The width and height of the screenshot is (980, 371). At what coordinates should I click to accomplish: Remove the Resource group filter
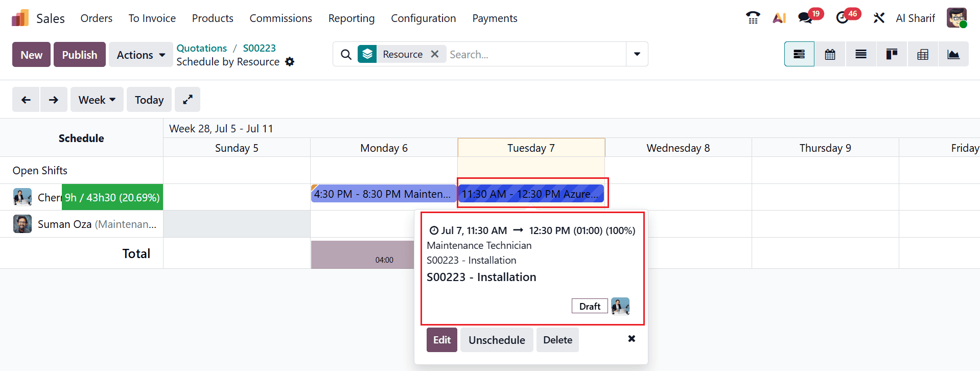435,54
